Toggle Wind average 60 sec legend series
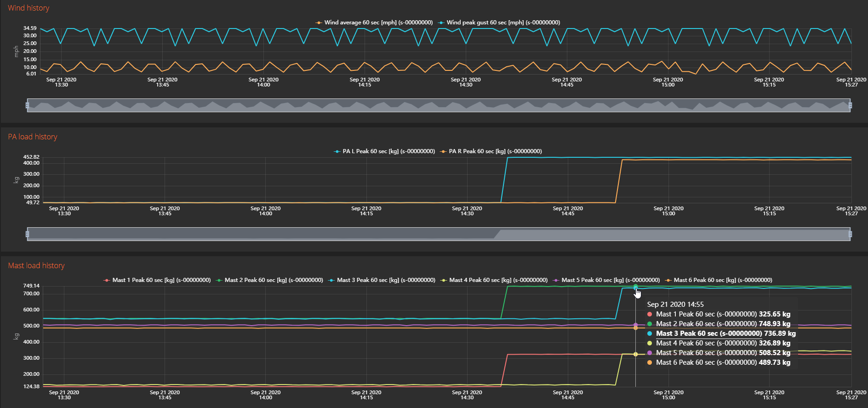The height and width of the screenshot is (408, 868). [x=374, y=23]
